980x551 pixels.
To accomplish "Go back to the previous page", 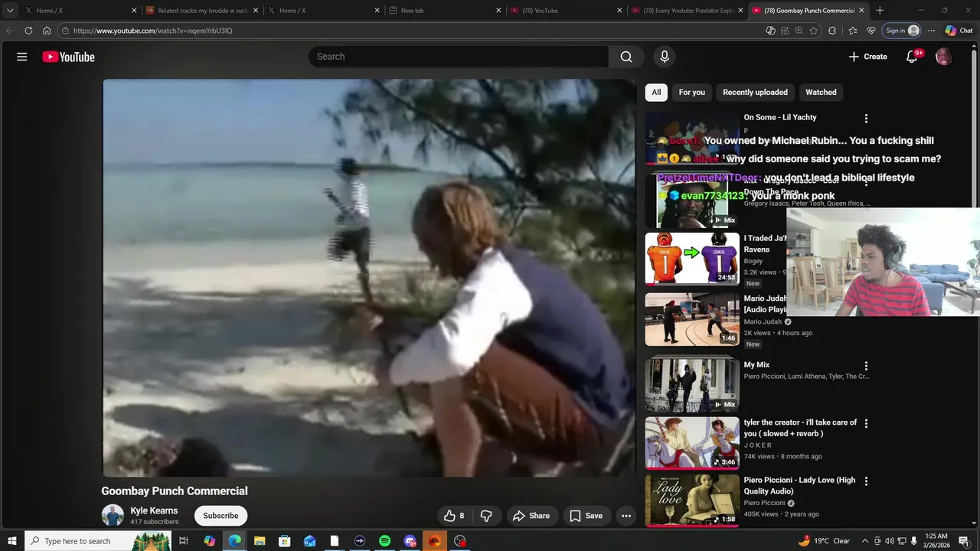I will tap(10, 31).
